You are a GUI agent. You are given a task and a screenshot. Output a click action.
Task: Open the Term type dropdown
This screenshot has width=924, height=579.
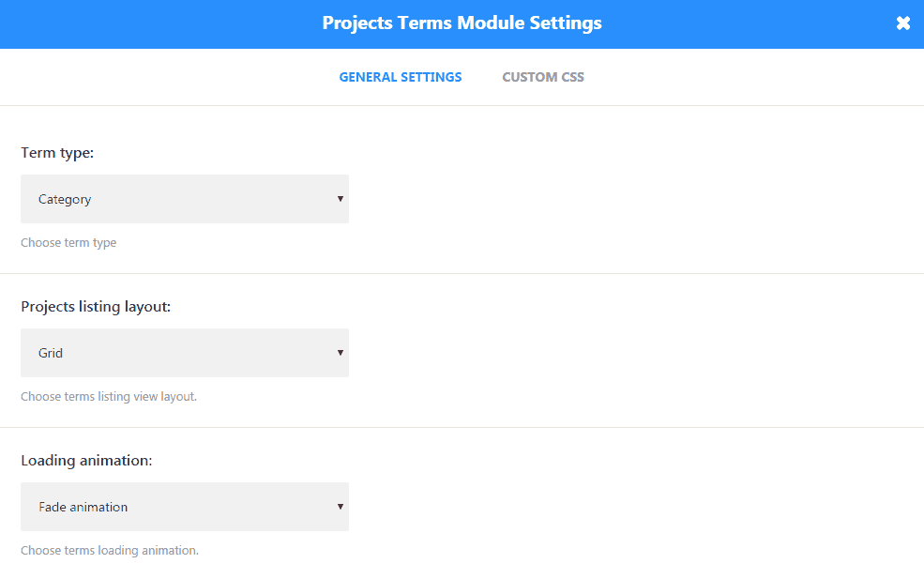[185, 199]
